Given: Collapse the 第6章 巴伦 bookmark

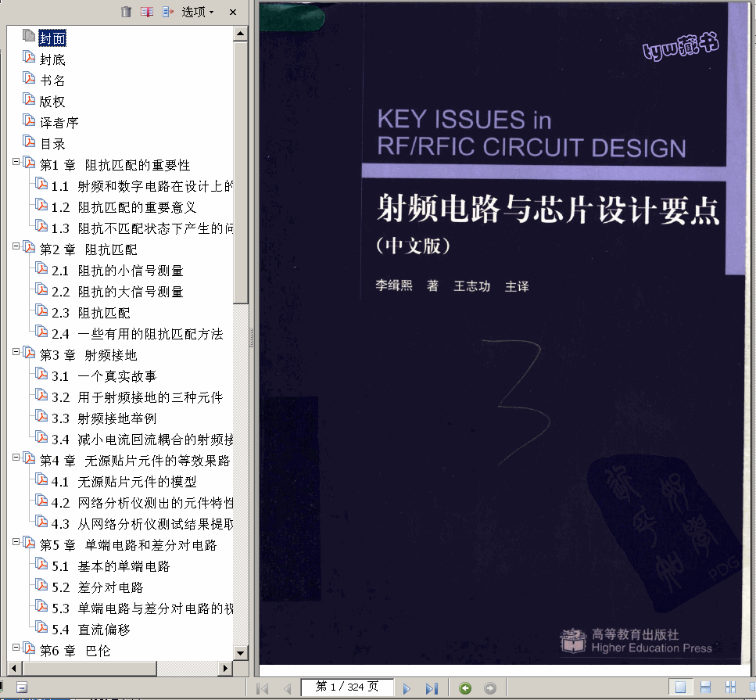Looking at the screenshot, I should point(16,648).
